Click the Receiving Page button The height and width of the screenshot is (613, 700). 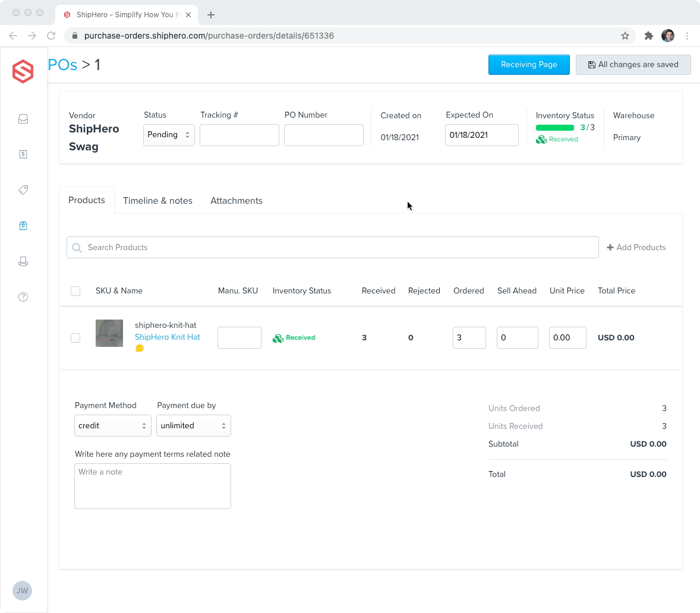click(x=529, y=65)
